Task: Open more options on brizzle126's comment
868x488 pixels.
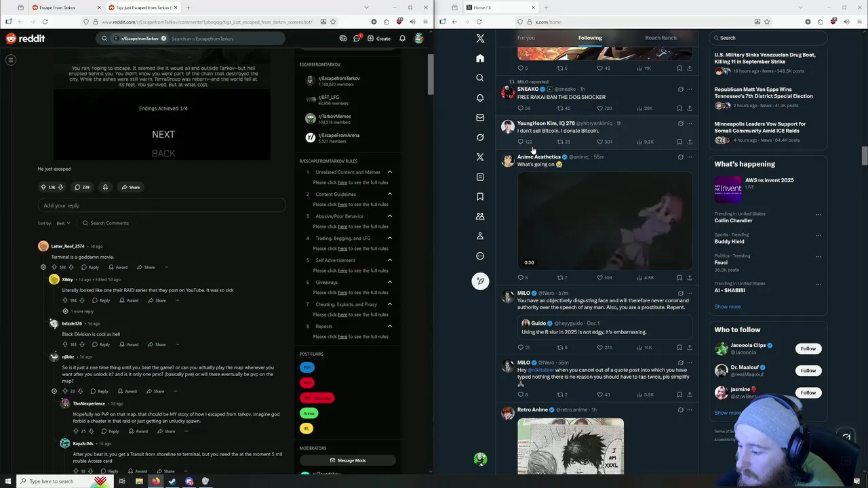Action: (177, 344)
